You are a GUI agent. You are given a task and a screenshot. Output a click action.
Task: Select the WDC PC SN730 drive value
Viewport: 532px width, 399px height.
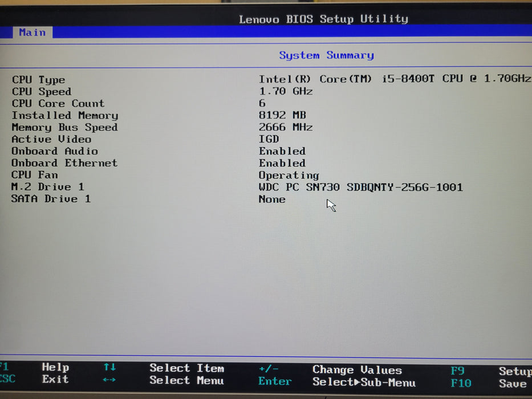point(361,188)
